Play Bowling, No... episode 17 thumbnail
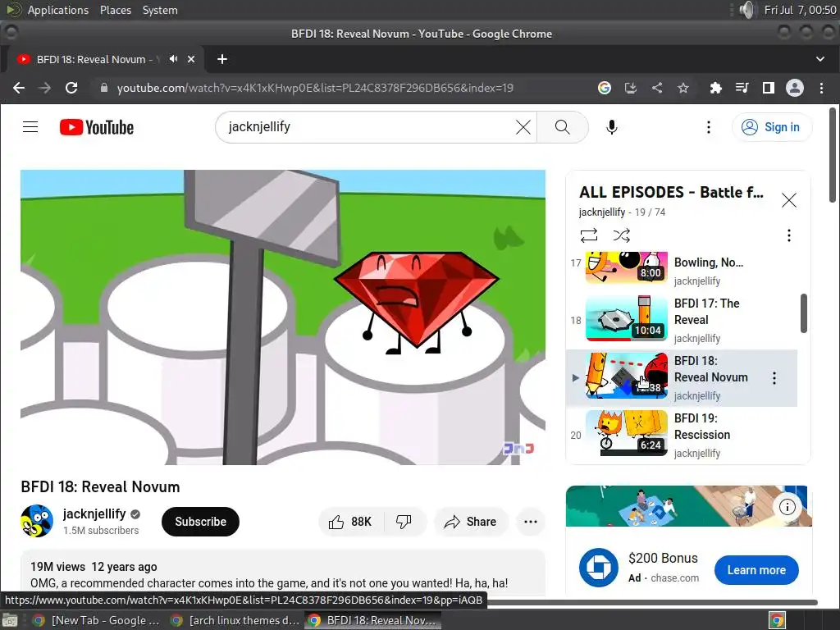Viewport: 840px width, 630px height. point(626,267)
